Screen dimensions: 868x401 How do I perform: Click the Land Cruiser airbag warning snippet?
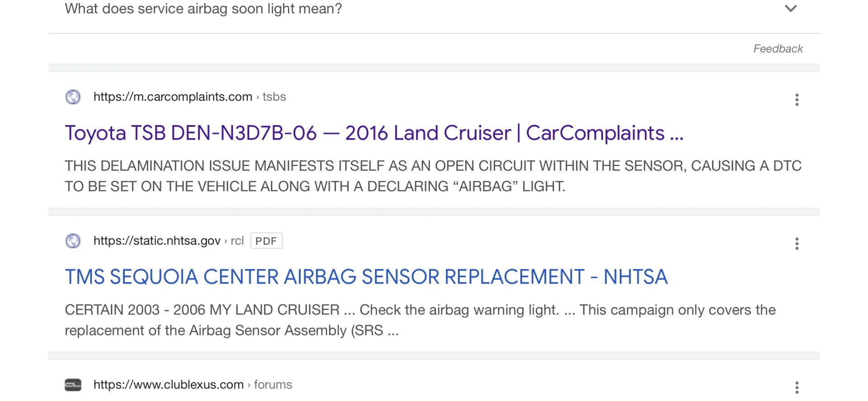pyautogui.click(x=420, y=320)
